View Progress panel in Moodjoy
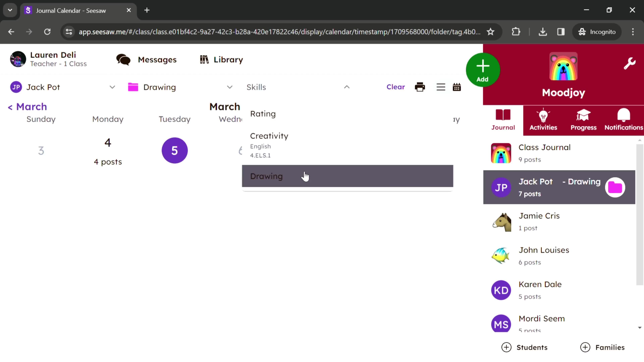The height and width of the screenshot is (362, 644). (x=583, y=119)
